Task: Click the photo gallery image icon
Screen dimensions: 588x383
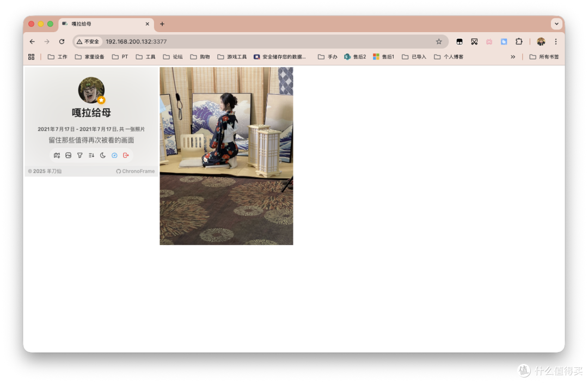Action: click(69, 155)
